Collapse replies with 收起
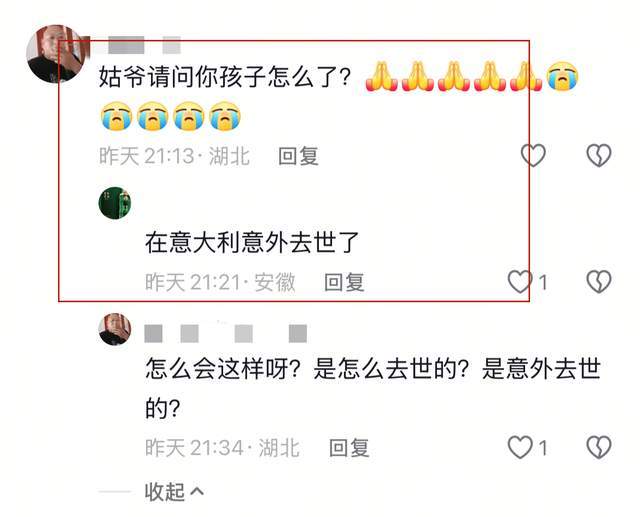This screenshot has height=517, width=640. coord(164,491)
